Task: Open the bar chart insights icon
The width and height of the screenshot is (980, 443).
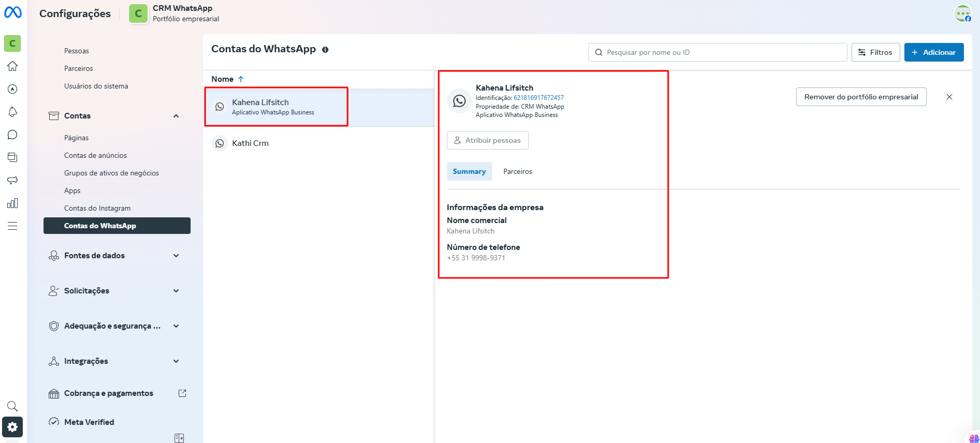Action: click(x=12, y=203)
